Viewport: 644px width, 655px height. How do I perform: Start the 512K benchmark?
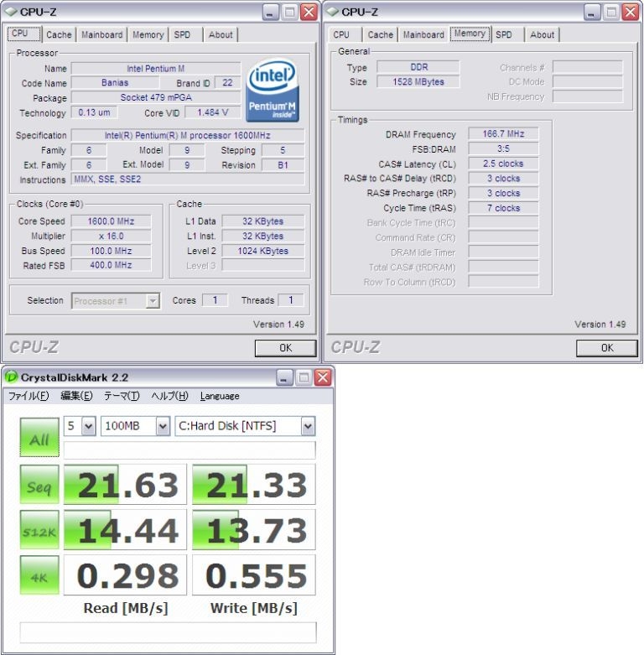click(x=39, y=530)
